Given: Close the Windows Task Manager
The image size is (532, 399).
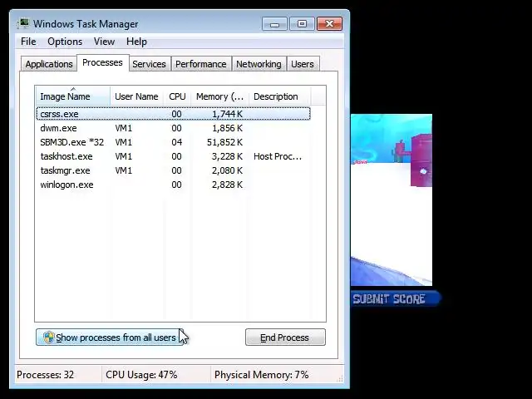Looking at the screenshot, I should pos(329,24).
